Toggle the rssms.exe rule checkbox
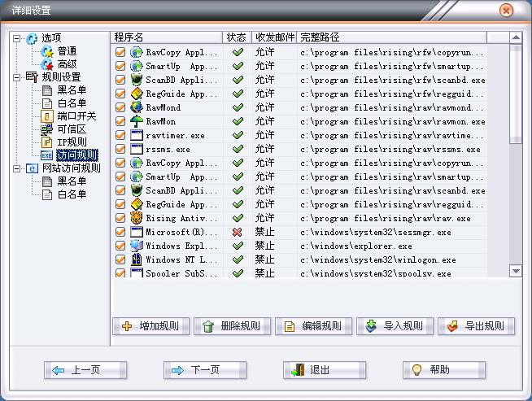532x401 pixels. (x=120, y=149)
